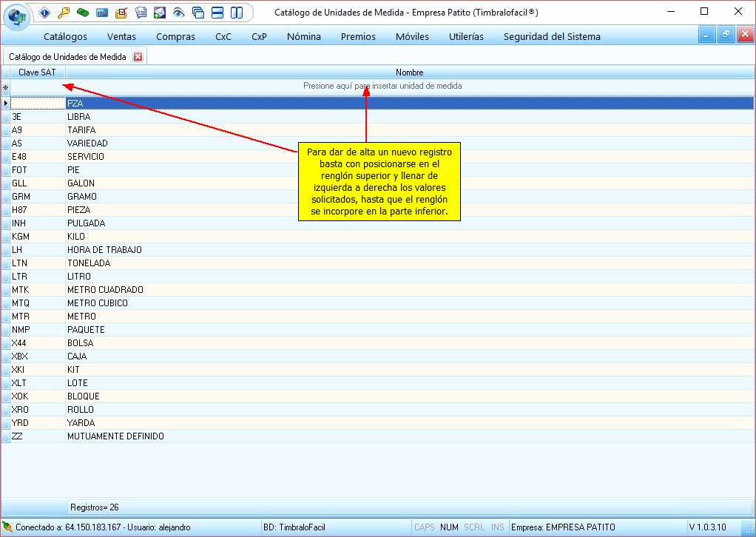Close the Catálogo de Unidades de Medida tab
Image resolution: width=756 pixels, height=537 pixels.
point(138,57)
